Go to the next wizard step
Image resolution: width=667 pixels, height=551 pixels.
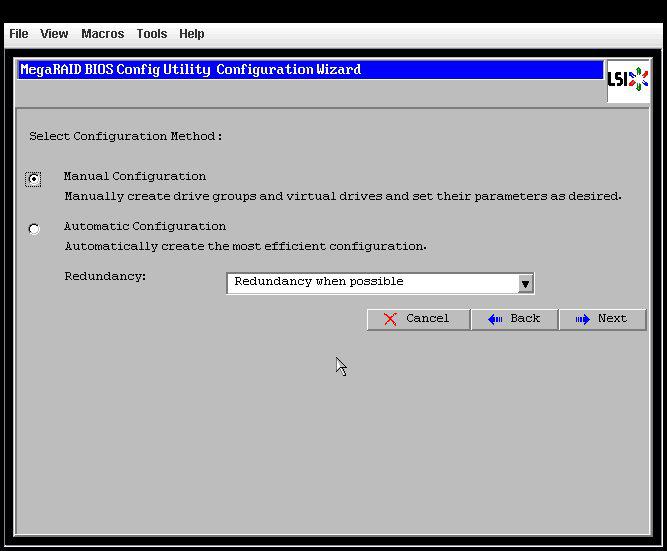pos(602,319)
